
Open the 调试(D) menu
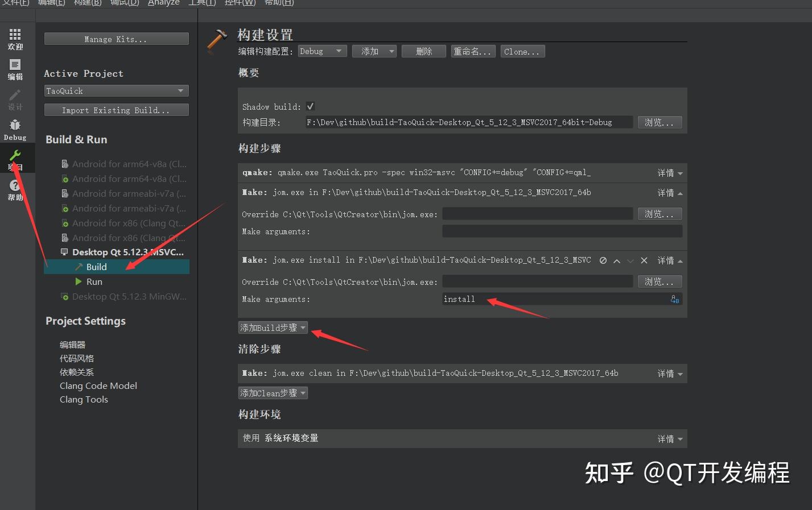(125, 3)
